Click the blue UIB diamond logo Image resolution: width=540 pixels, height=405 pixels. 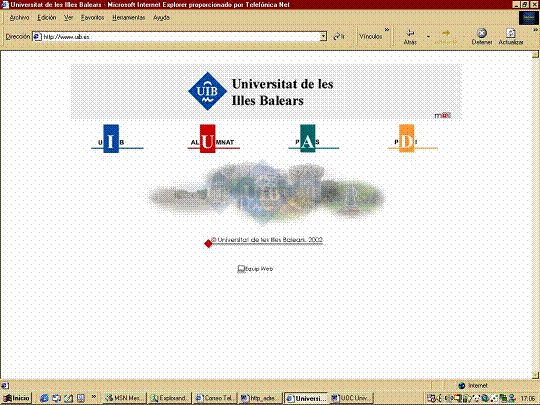207,91
